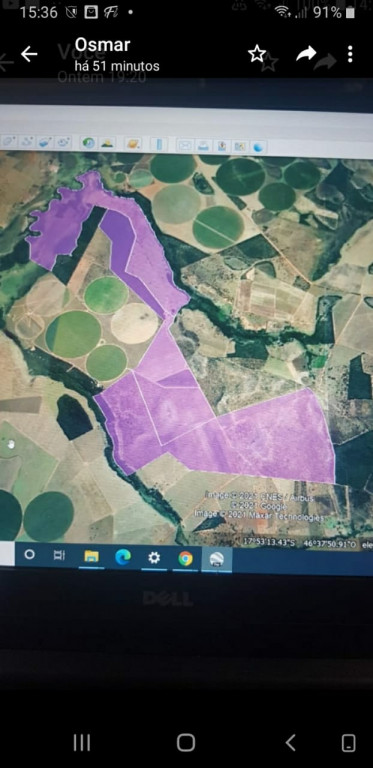Toggle the sunlight icon in the toolbar

(x=107, y=143)
